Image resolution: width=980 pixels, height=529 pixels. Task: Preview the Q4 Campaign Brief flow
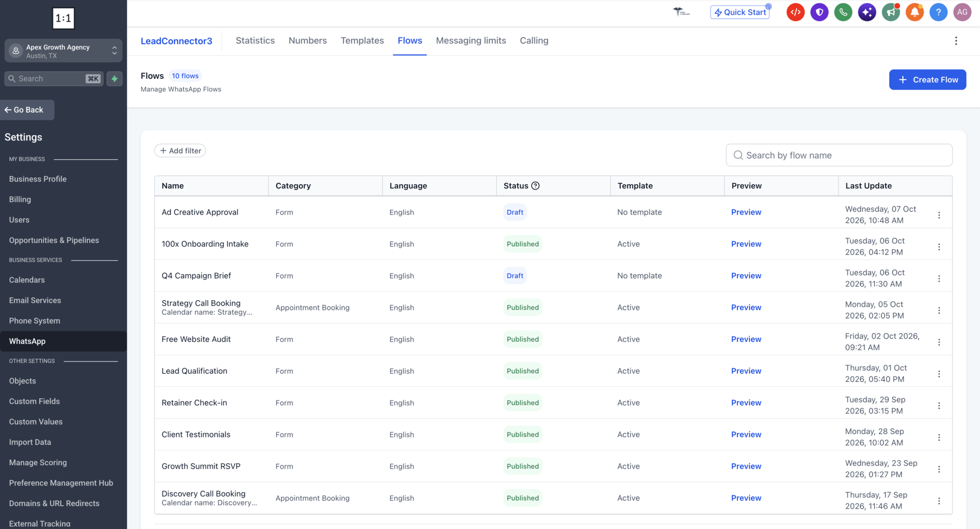(x=746, y=276)
